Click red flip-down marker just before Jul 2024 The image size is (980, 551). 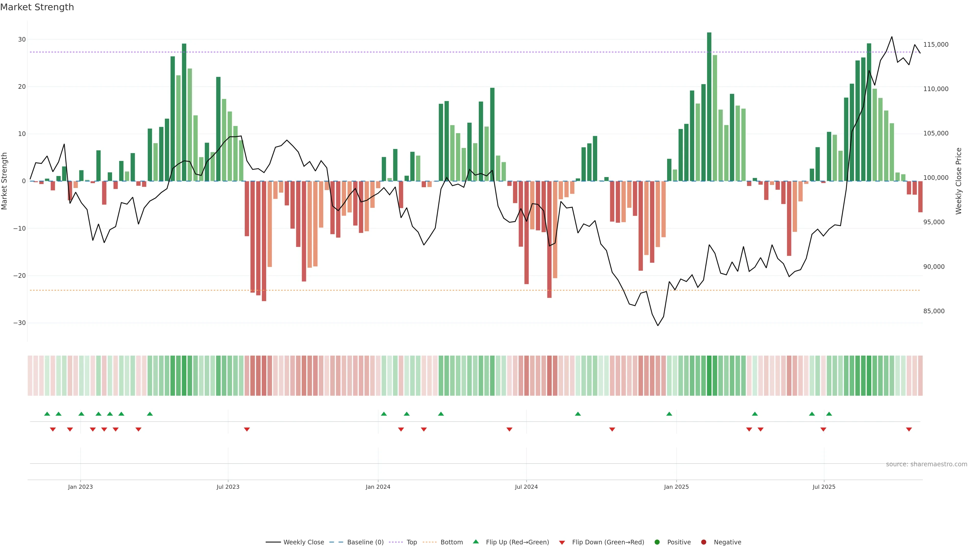509,429
